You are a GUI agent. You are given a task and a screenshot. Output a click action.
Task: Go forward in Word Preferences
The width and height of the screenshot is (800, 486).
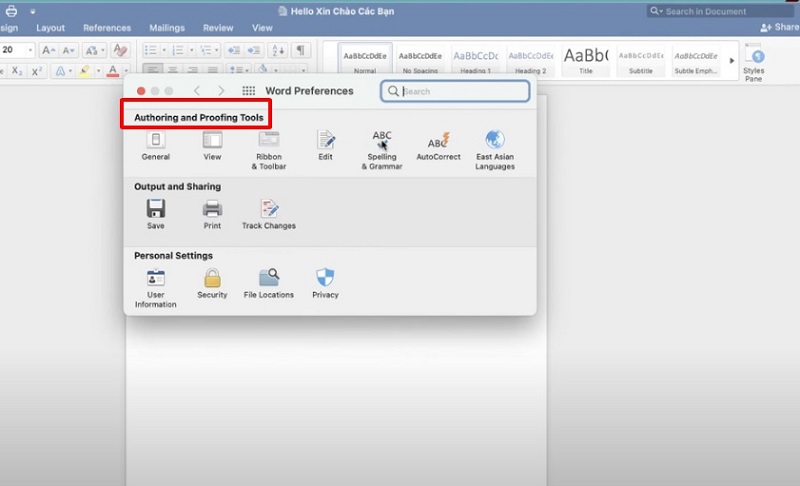click(221, 91)
